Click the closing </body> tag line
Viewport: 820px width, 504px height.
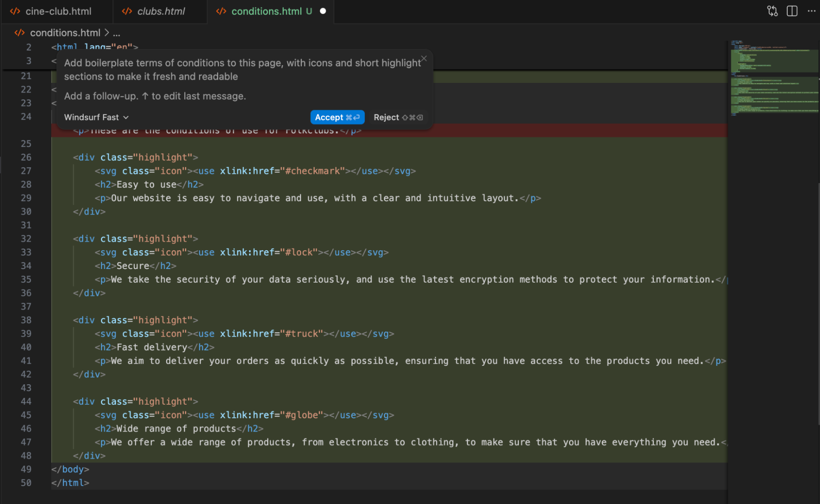(70, 469)
